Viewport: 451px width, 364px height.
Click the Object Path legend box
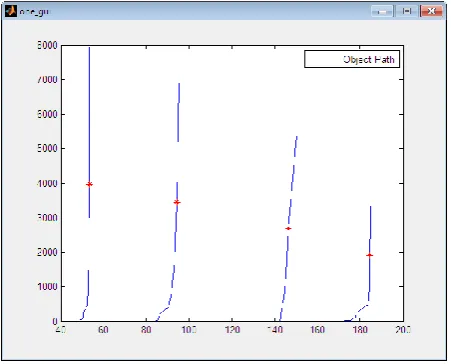point(352,59)
